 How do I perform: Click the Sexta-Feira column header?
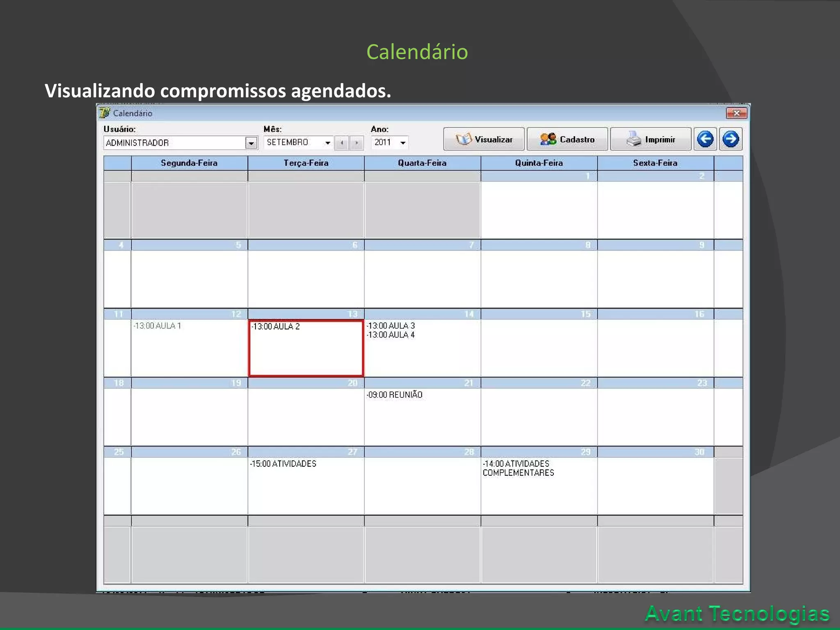pos(655,163)
